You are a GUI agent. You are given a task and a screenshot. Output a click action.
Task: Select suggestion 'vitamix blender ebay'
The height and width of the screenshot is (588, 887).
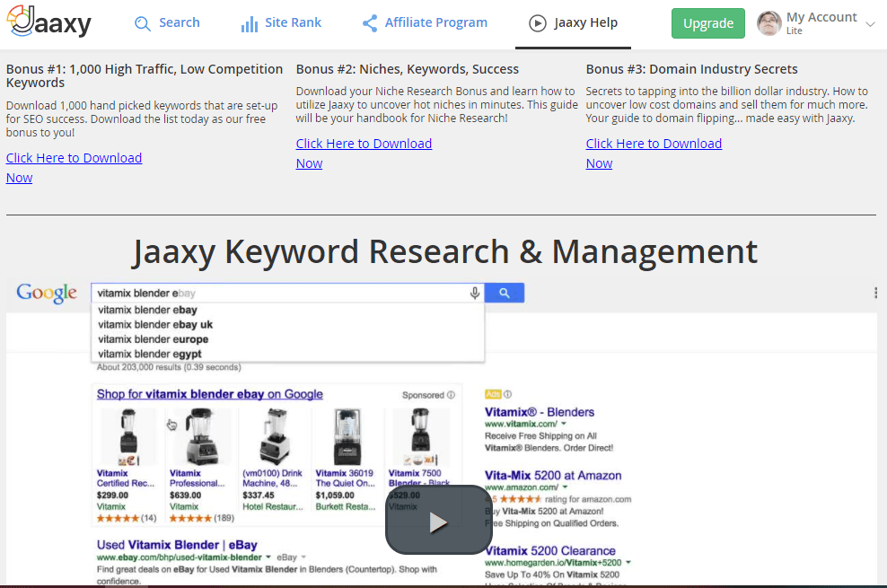[x=147, y=310]
